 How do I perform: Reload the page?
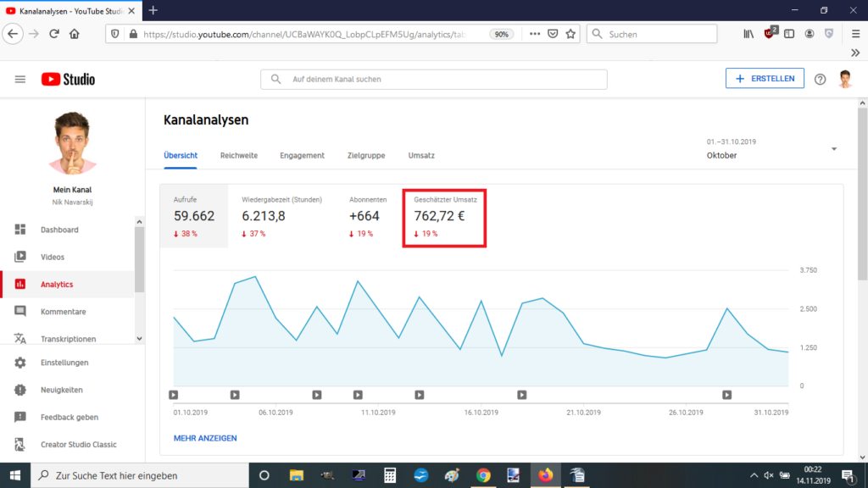(x=53, y=34)
